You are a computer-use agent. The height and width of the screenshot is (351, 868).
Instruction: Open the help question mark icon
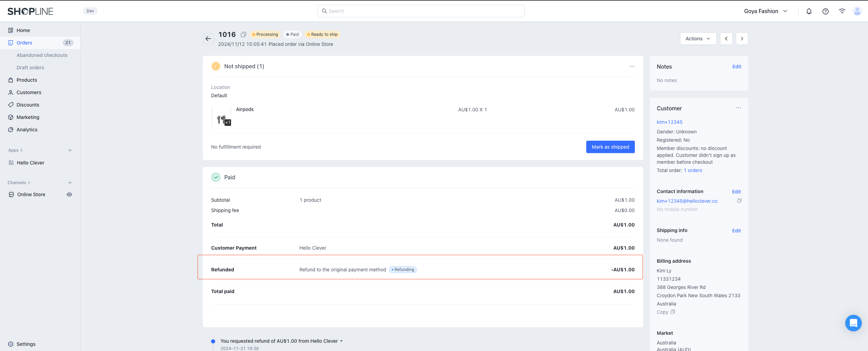[826, 11]
